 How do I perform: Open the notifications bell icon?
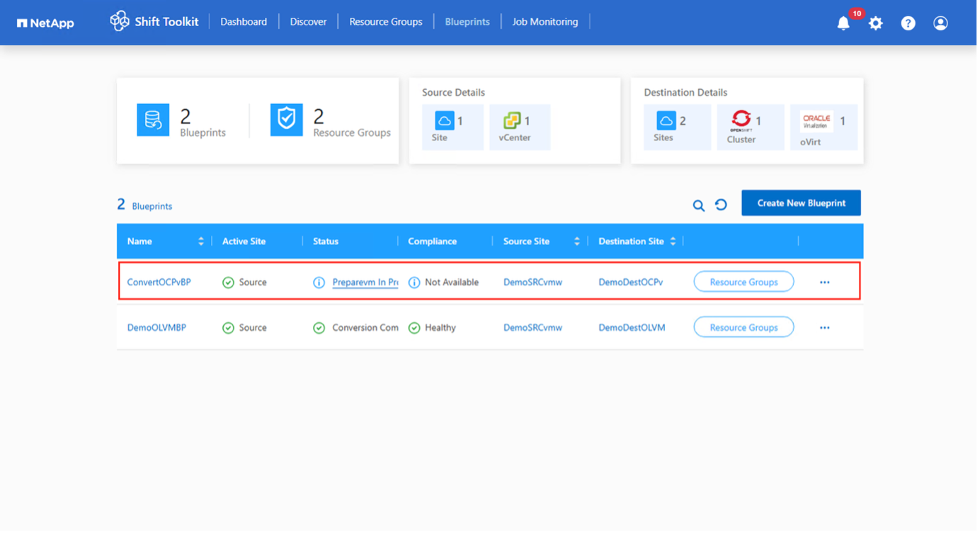[x=843, y=23]
